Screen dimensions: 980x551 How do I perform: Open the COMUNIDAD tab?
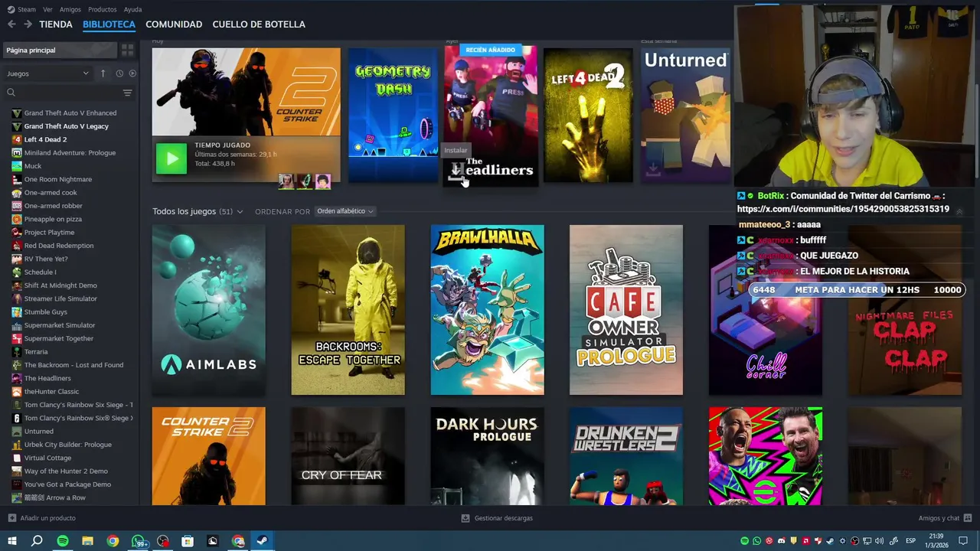174,24
